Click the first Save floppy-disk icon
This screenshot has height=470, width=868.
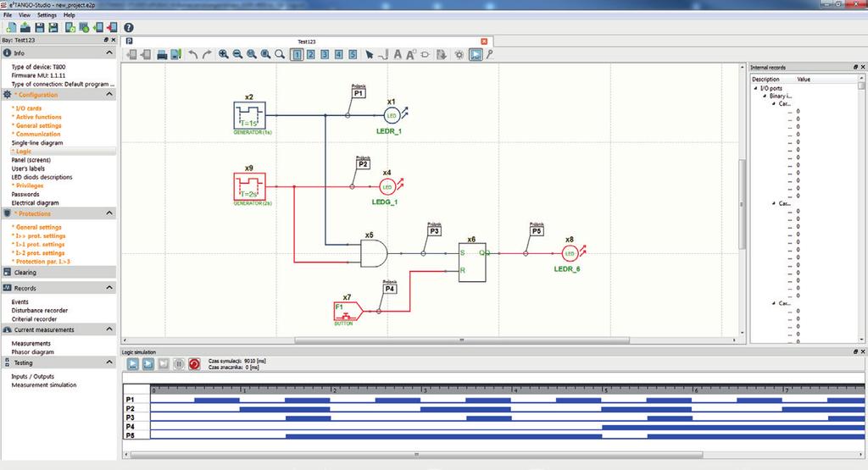(40, 27)
